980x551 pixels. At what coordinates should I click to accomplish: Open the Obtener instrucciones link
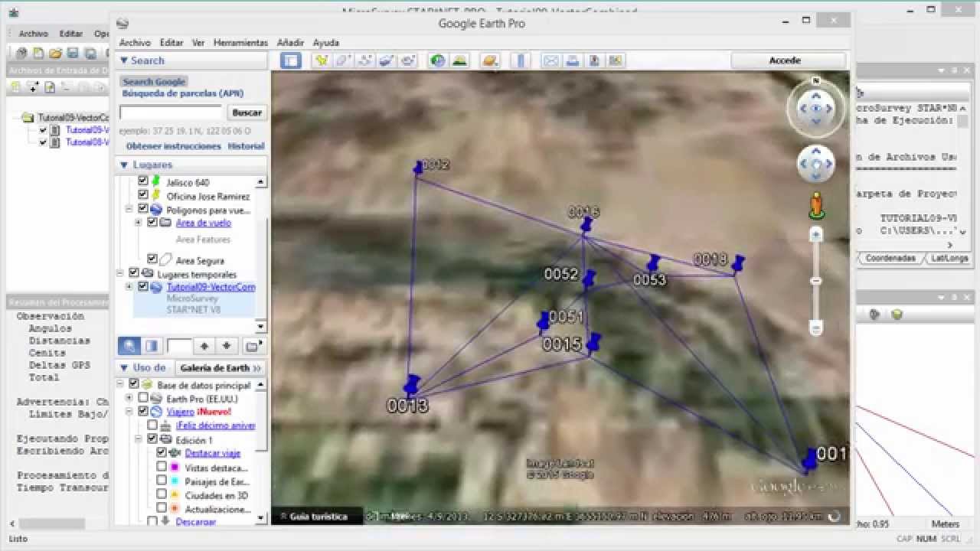(174, 146)
